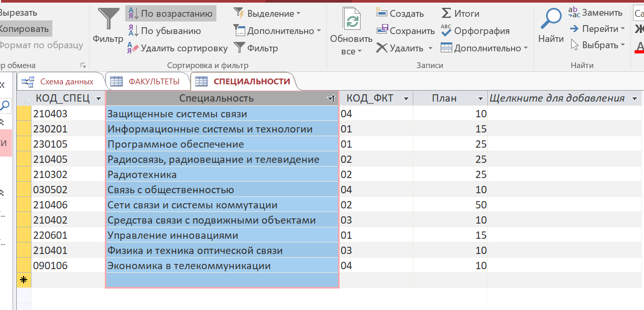The image size is (644, 310).
Task: Expand КОД_СПЕЦ column filter arrow
Action: (x=99, y=98)
